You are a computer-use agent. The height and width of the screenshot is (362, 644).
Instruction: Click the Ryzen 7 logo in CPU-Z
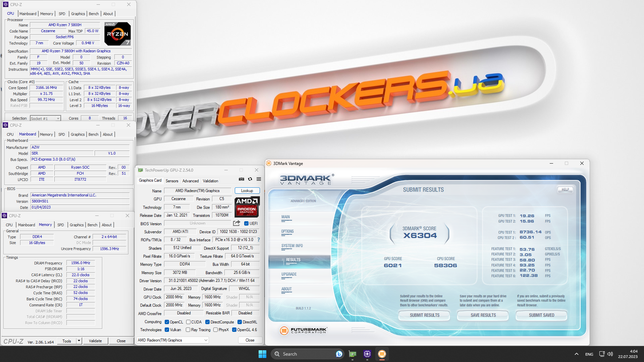117,34
